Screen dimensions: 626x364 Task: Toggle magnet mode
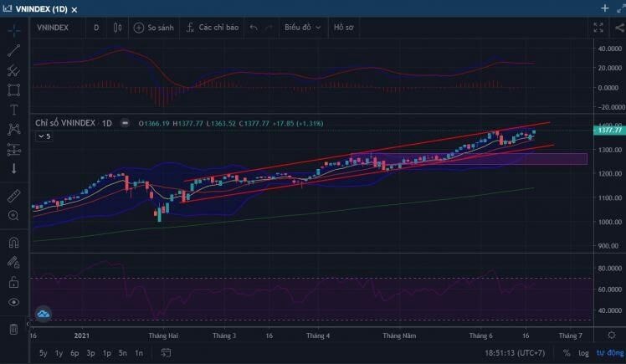[x=14, y=243]
